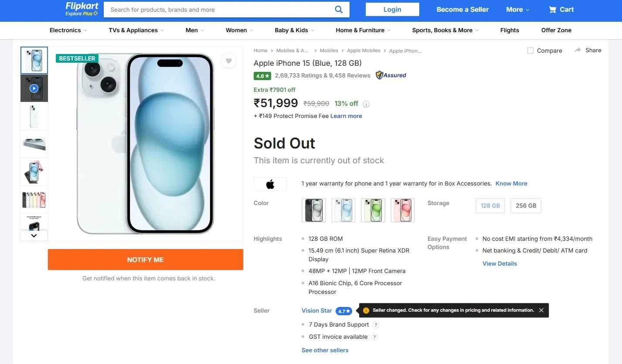This screenshot has height=364, width=622.
Task: Open the Flights menu item
Action: (510, 30)
